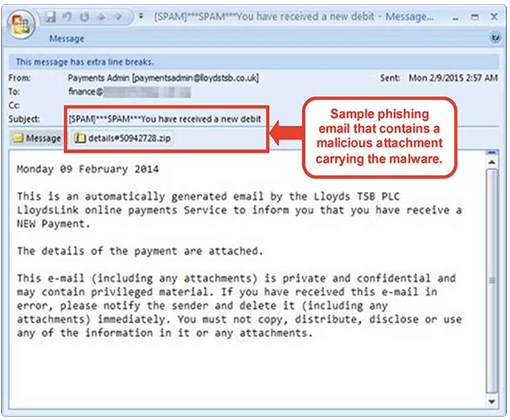Click the scroll down arrow
Viewport: 510px width, 420px height.
pyautogui.click(x=492, y=401)
